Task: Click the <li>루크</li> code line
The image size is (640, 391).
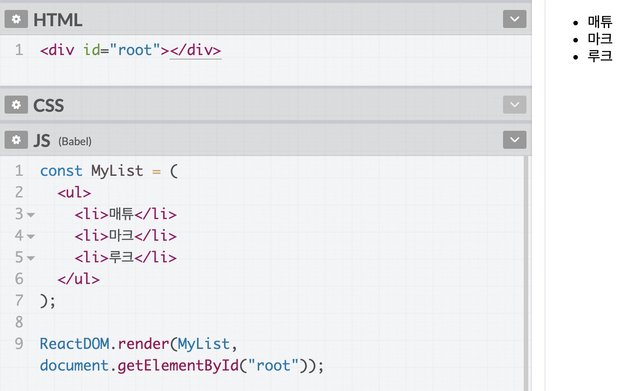Action: (125, 257)
